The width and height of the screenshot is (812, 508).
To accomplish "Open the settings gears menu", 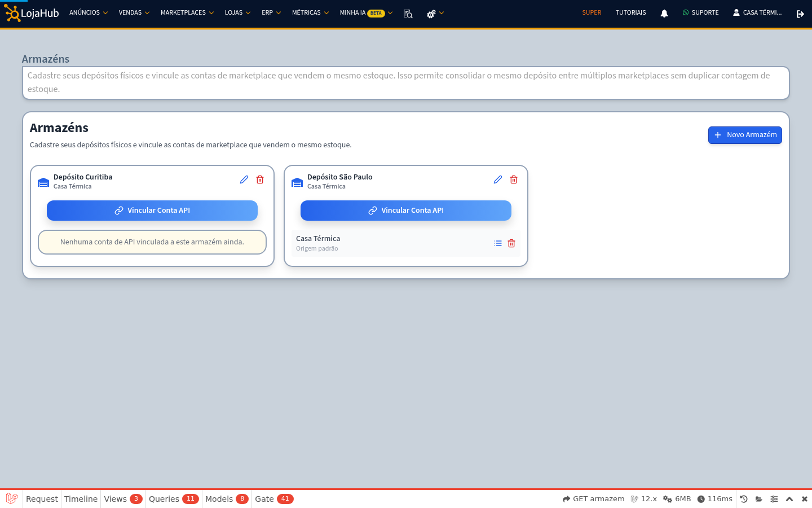I will (435, 14).
